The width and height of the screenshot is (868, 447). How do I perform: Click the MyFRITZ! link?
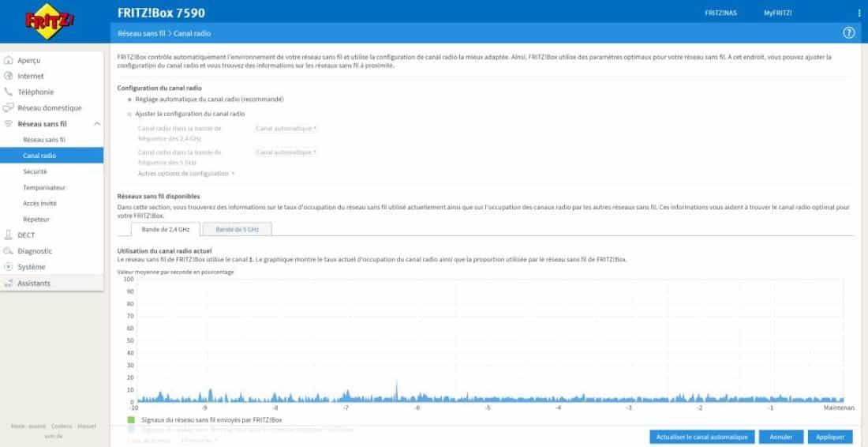point(778,13)
